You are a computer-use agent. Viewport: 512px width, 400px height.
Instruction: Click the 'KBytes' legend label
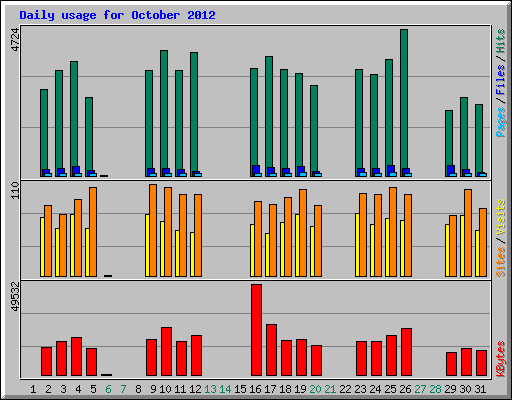click(500, 359)
